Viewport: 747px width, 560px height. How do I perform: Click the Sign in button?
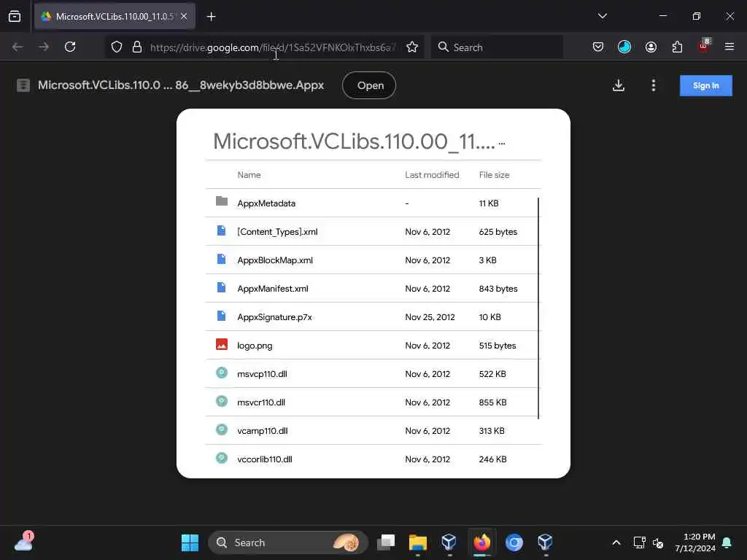(705, 86)
